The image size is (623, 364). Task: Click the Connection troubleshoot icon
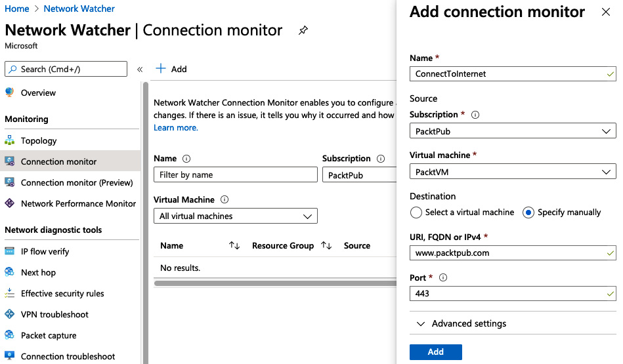(x=10, y=356)
